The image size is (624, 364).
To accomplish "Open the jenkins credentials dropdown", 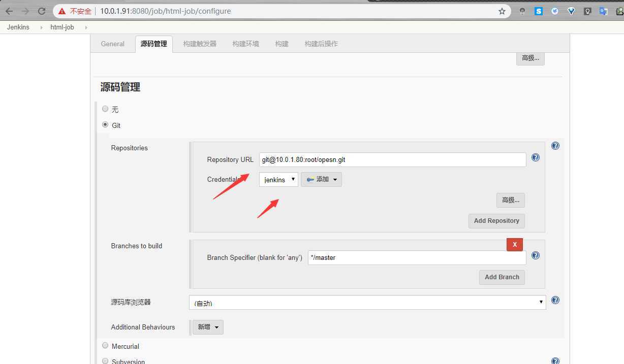I will click(x=278, y=179).
